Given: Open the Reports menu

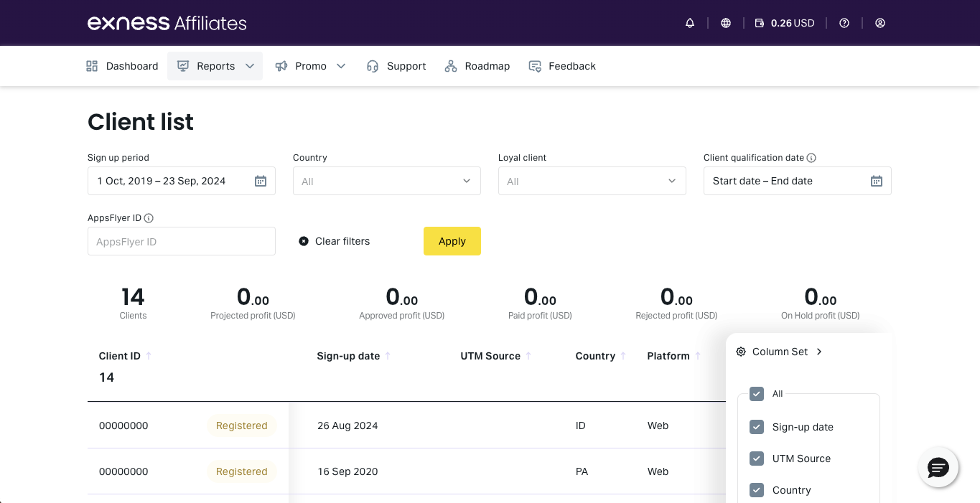Looking at the screenshot, I should click(x=215, y=66).
